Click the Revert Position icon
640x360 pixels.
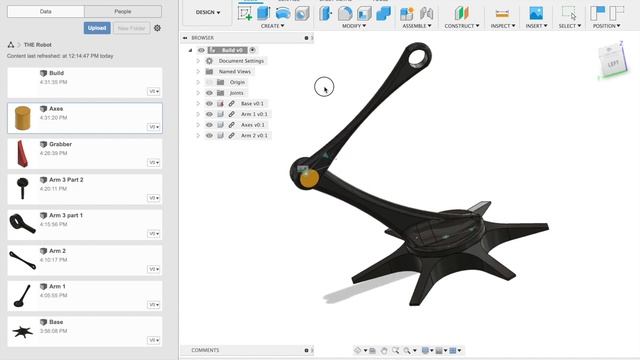tap(616, 13)
